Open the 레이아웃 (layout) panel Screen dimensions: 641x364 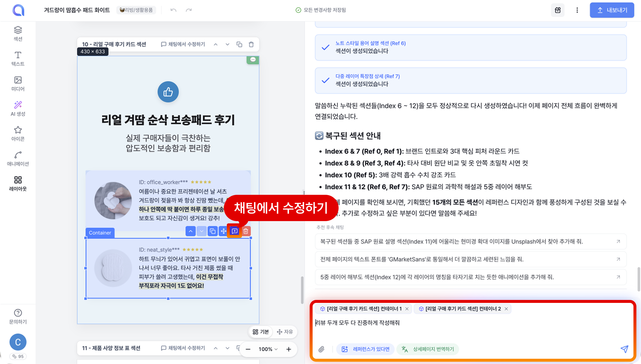tap(18, 183)
